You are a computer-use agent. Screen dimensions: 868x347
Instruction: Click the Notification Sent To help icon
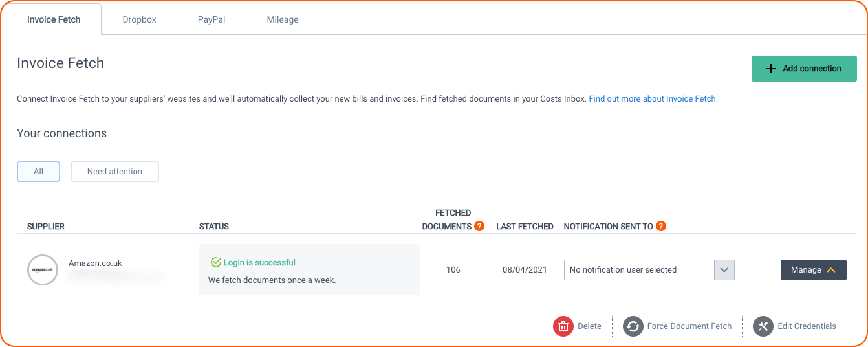point(661,226)
